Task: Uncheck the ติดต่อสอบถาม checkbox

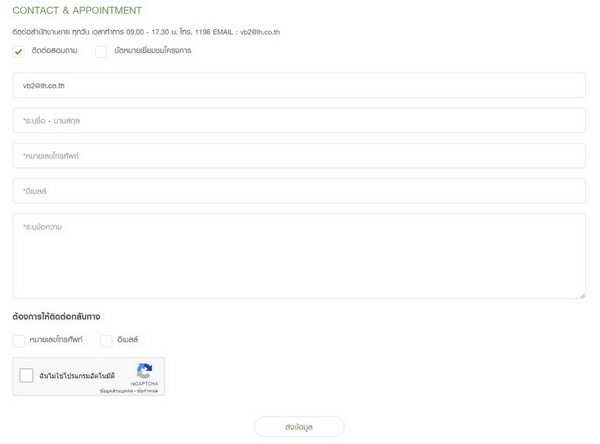Action: click(x=19, y=52)
